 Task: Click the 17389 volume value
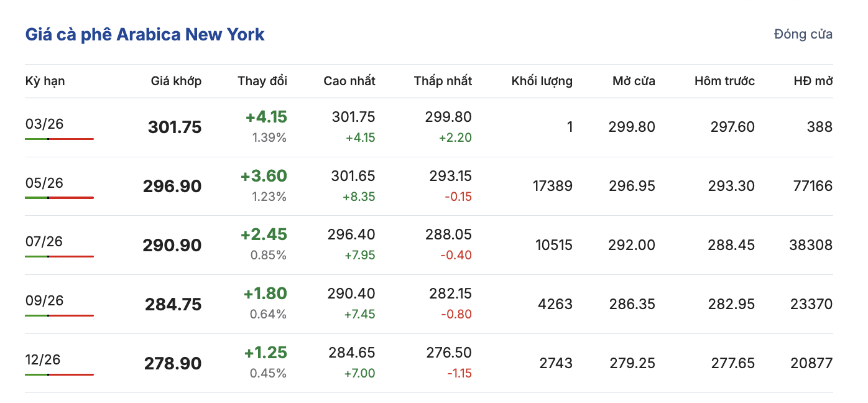click(553, 186)
